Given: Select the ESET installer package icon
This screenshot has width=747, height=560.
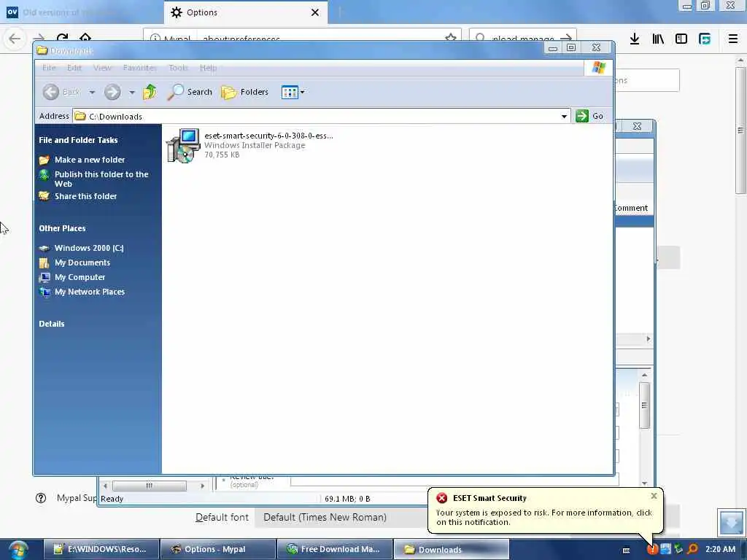Looking at the screenshot, I should coord(183,145).
